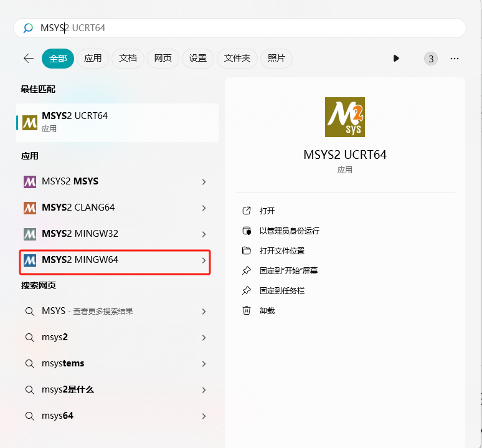Open the three-dots more options menu
This screenshot has height=448, width=482.
(455, 59)
